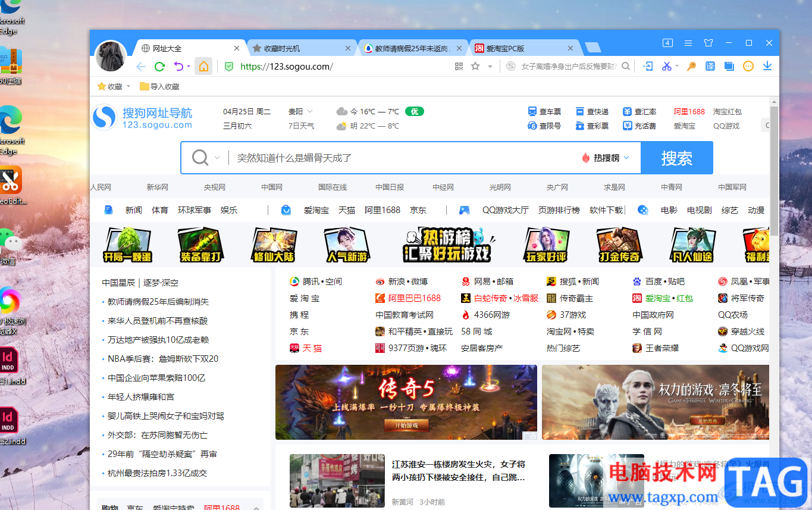Viewport: 812px width, 510px height.
Task: Open the 新华网 link
Action: click(158, 187)
